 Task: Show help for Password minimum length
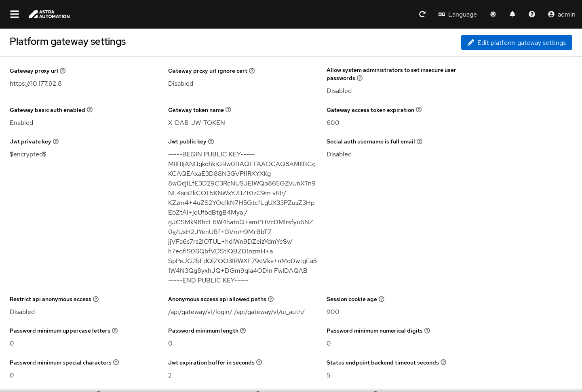point(243,331)
